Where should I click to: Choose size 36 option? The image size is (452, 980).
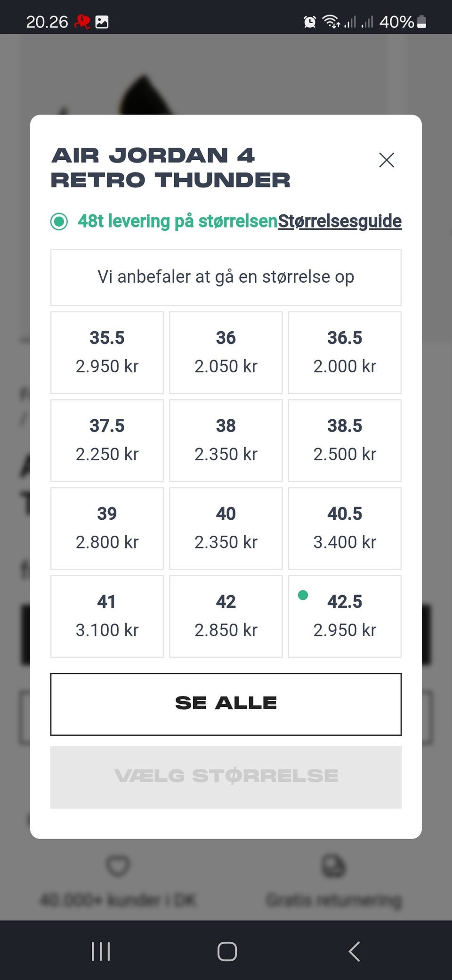click(x=226, y=352)
